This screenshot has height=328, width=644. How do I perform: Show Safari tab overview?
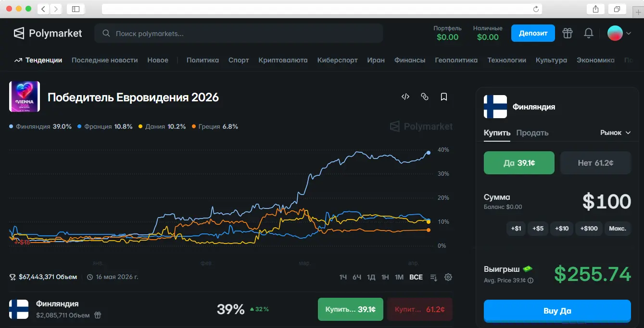click(x=617, y=9)
